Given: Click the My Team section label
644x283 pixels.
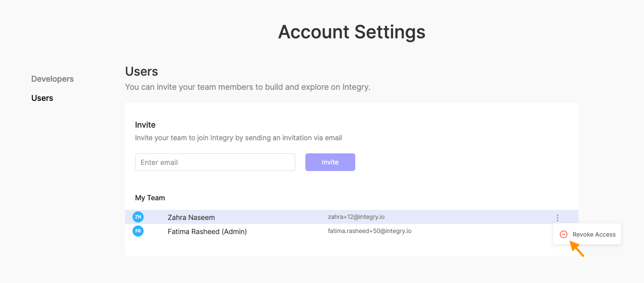Looking at the screenshot, I should [x=150, y=198].
